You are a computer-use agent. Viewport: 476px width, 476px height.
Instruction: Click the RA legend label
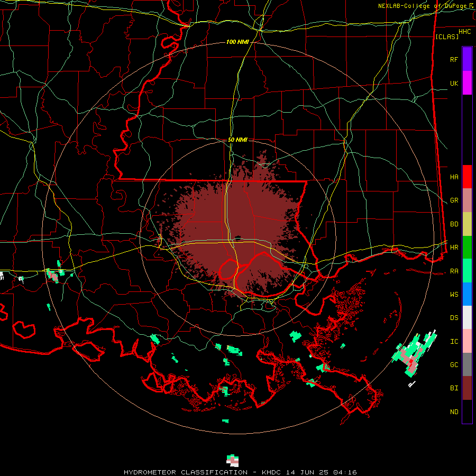pos(454,271)
